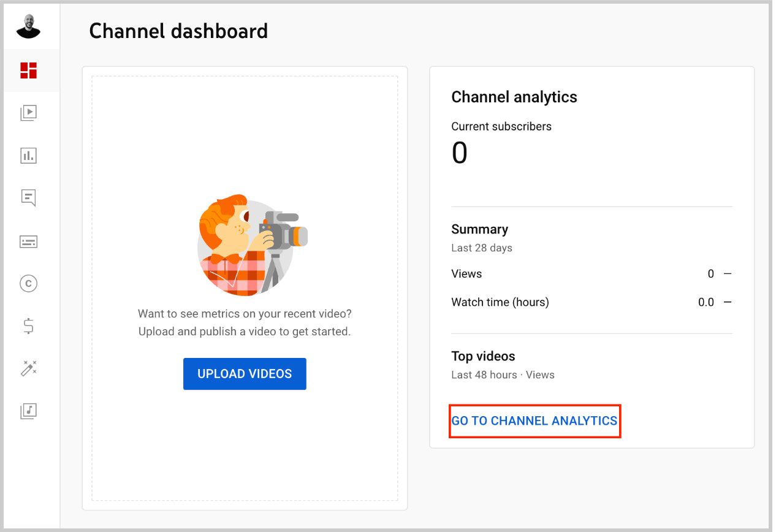
Task: Open the Copyright sidebar icon
Action: pos(29,283)
